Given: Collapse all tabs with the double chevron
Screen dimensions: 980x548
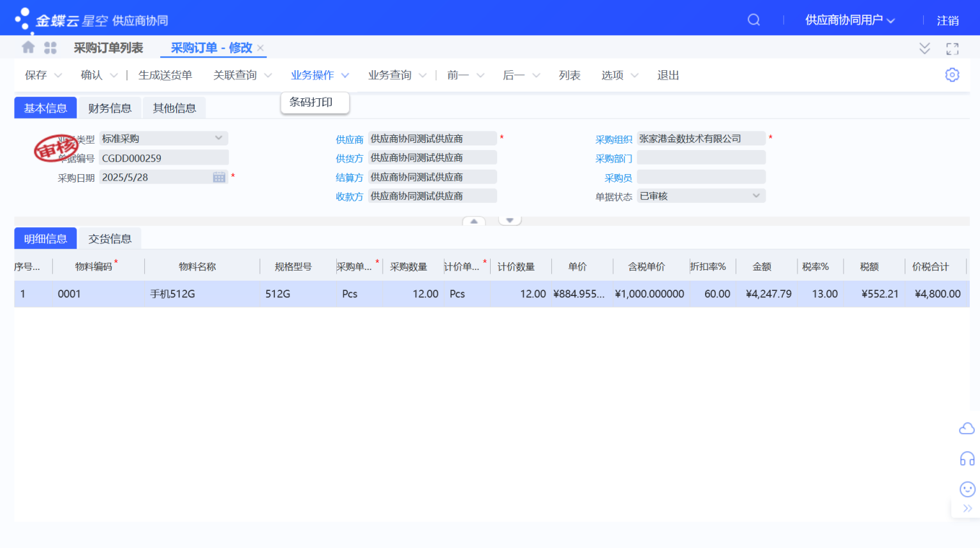Looking at the screenshot, I should 924,48.
